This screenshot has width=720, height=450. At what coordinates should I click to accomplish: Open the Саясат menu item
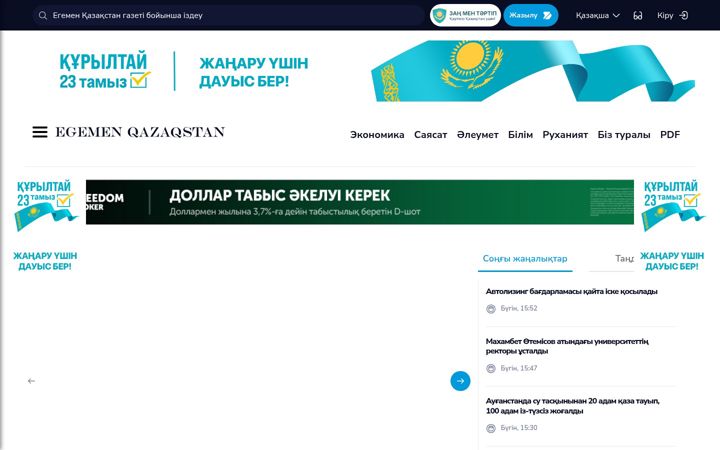pos(430,135)
